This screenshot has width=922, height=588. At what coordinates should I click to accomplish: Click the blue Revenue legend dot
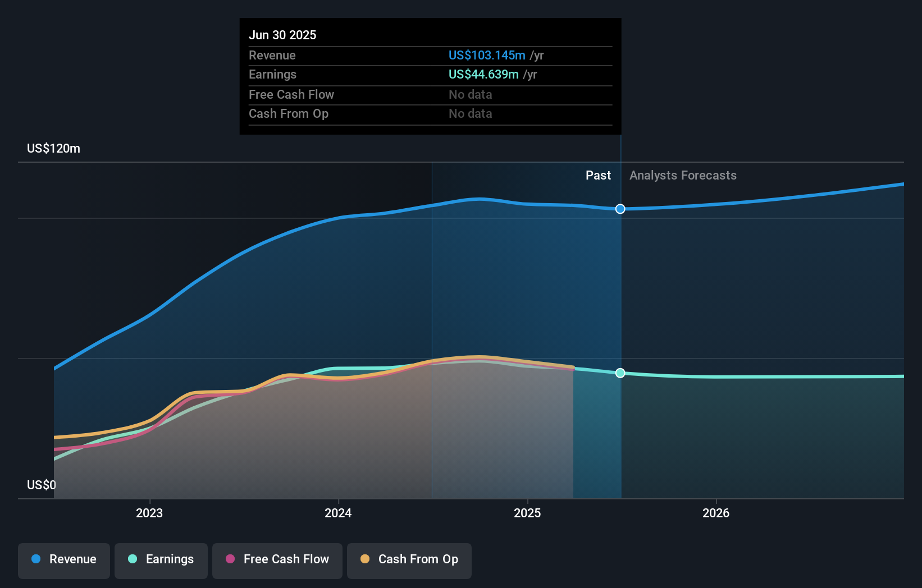tap(36, 559)
